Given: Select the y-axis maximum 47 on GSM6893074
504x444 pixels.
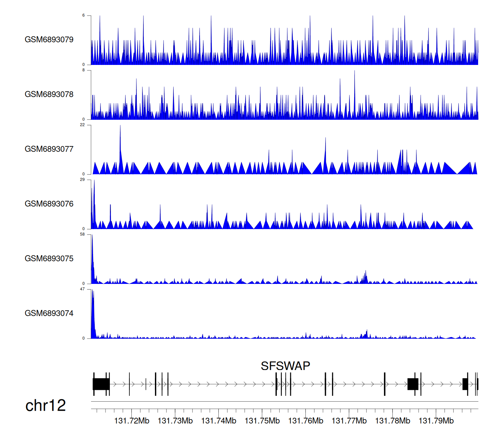Looking at the screenshot, I should click(82, 289).
